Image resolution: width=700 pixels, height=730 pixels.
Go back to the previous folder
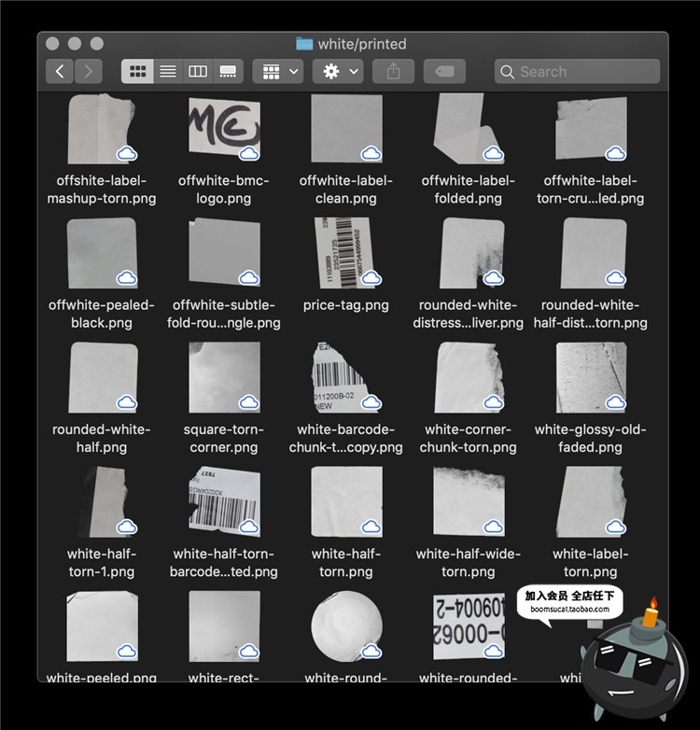[x=60, y=72]
